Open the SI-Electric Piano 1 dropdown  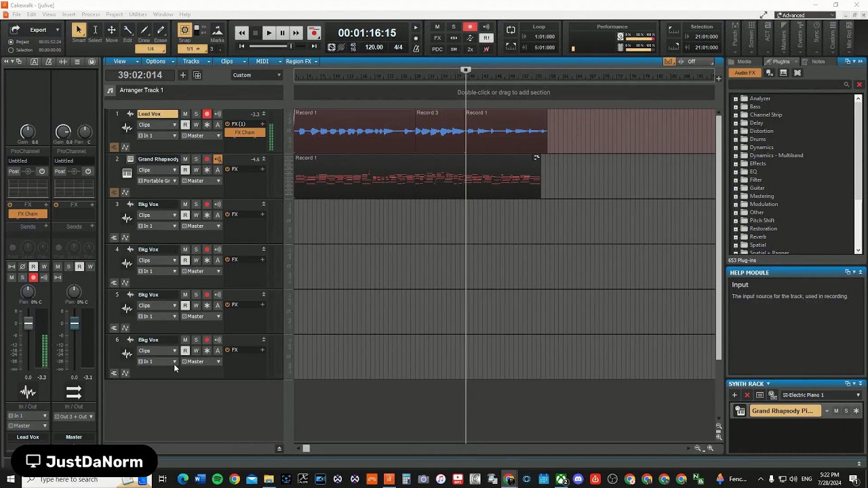821,395
